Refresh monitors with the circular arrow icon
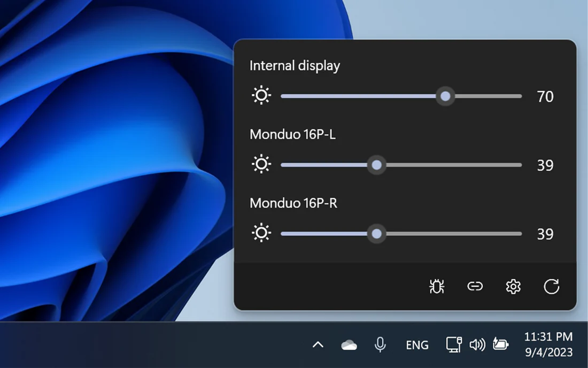Image resolution: width=588 pixels, height=368 pixels. pos(551,287)
